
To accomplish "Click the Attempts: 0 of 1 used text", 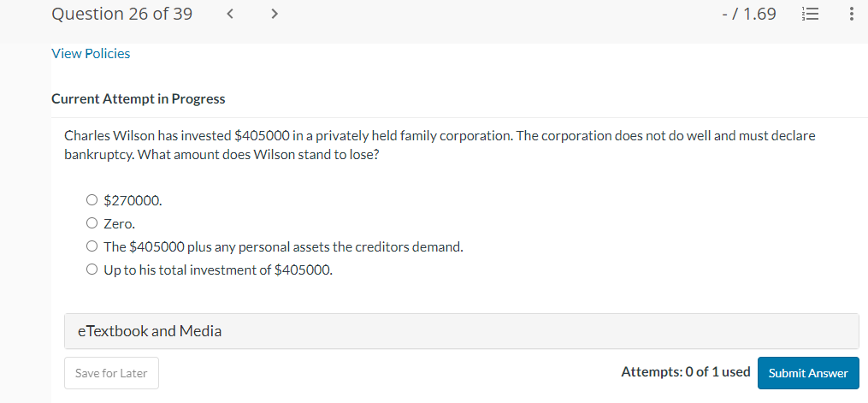I will (686, 372).
